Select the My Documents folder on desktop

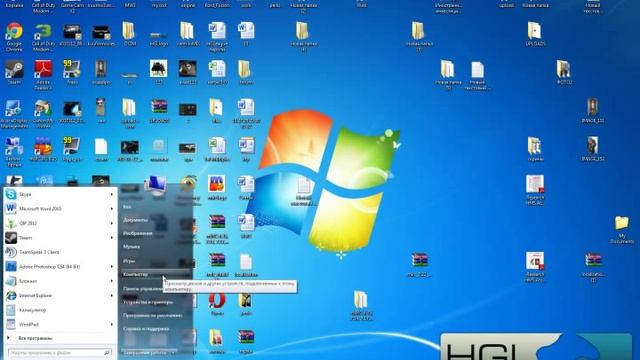[622, 229]
